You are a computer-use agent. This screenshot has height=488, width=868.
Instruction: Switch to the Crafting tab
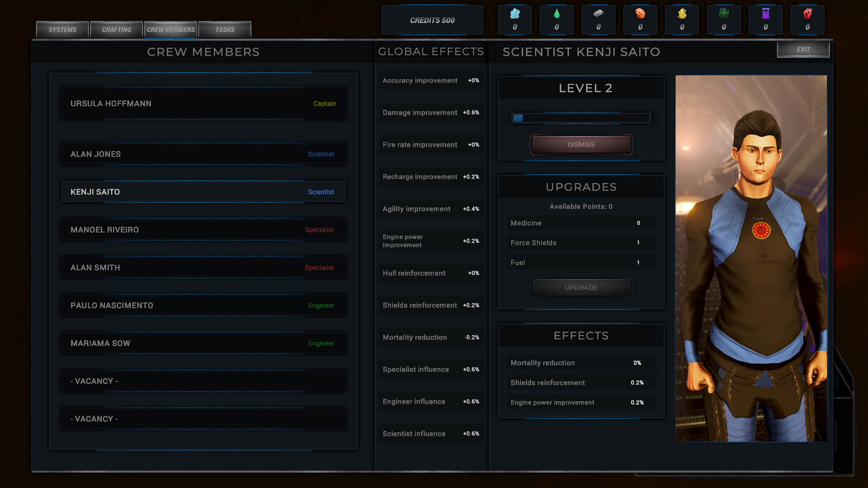[x=117, y=30]
